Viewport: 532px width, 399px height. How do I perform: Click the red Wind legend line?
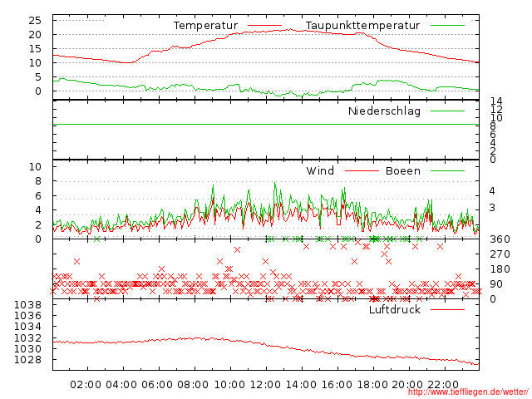(x=362, y=170)
